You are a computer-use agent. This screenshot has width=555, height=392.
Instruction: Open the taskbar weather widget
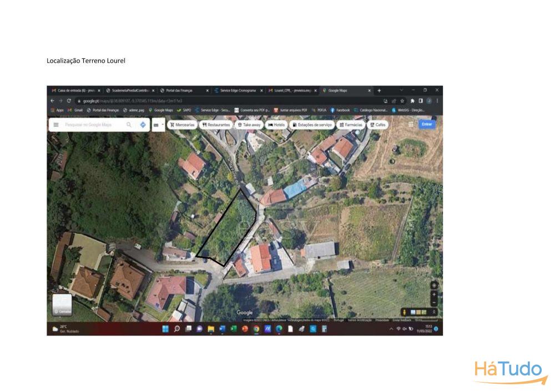66,329
